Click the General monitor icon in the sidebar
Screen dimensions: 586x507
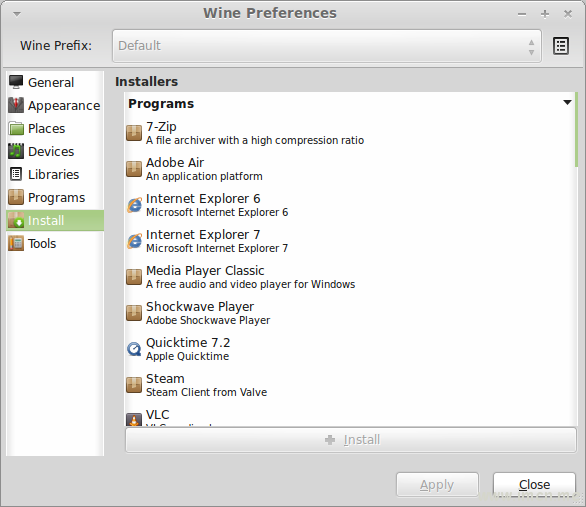pos(16,82)
